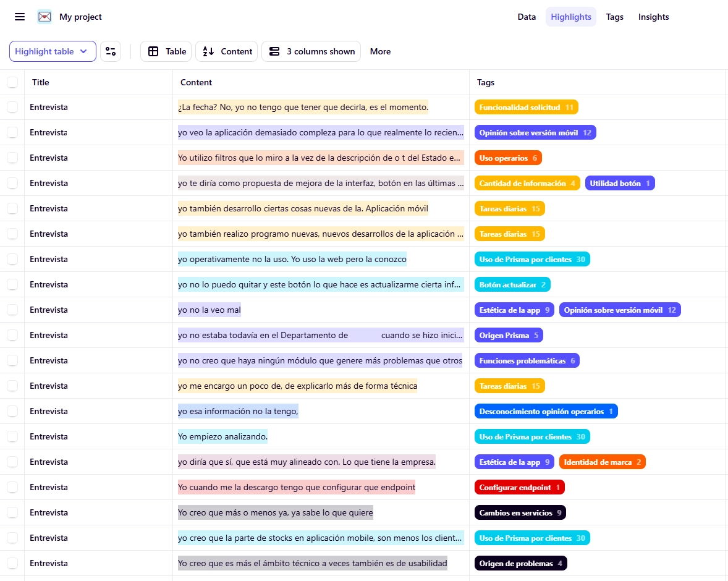
Task: Open the filter options icon next to Highlight table
Action: (x=111, y=51)
